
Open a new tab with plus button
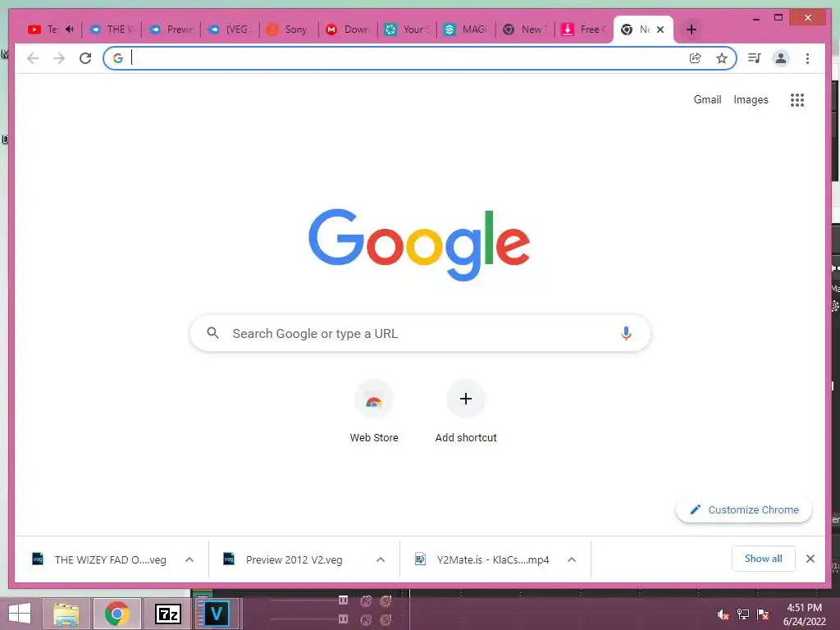(x=691, y=30)
